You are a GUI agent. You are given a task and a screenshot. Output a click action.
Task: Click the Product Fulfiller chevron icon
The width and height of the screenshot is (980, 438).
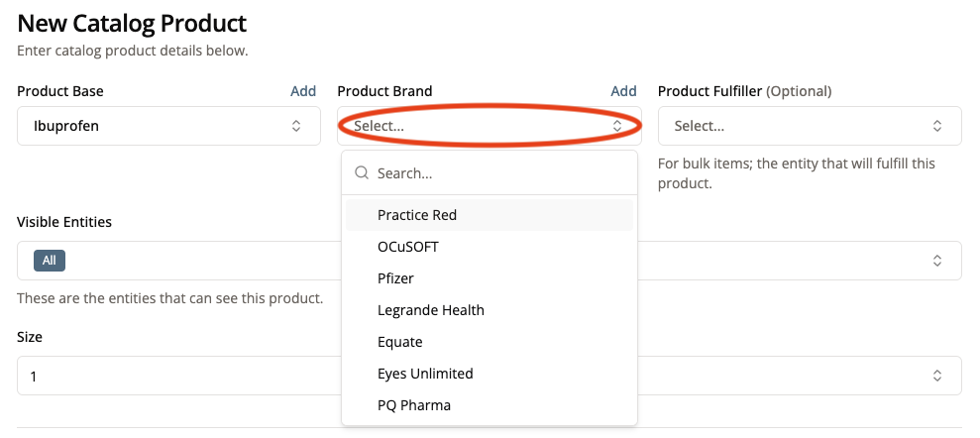(x=937, y=126)
